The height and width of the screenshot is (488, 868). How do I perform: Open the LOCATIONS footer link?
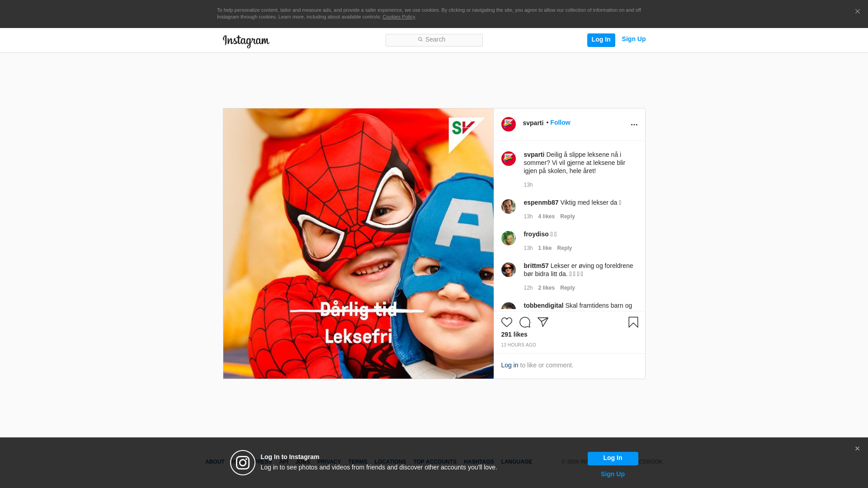point(390,462)
